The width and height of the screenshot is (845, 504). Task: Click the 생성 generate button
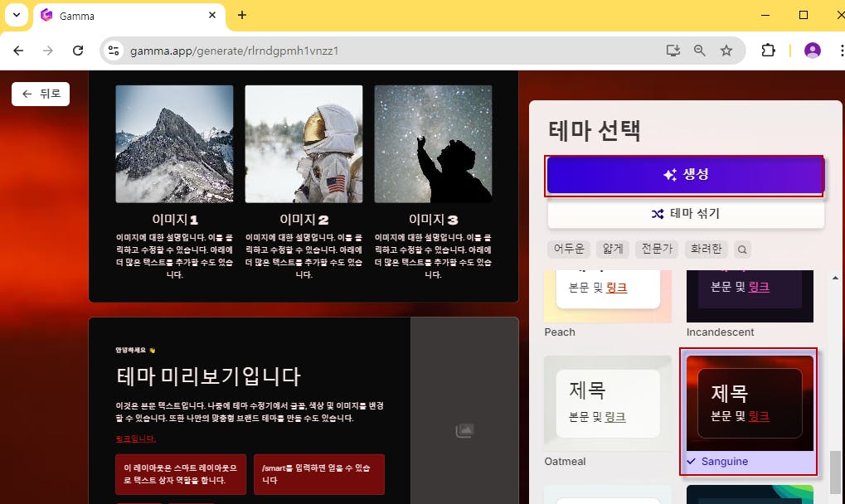pyautogui.click(x=685, y=175)
